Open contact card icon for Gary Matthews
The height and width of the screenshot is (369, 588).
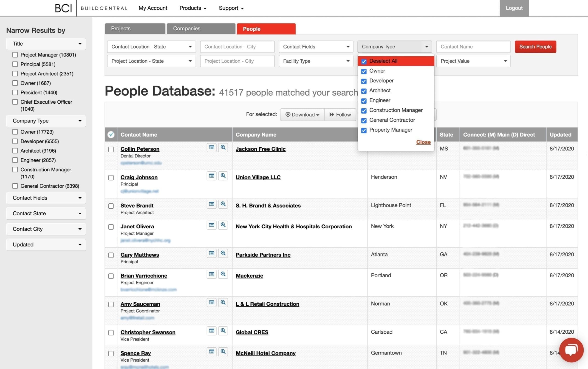(212, 253)
